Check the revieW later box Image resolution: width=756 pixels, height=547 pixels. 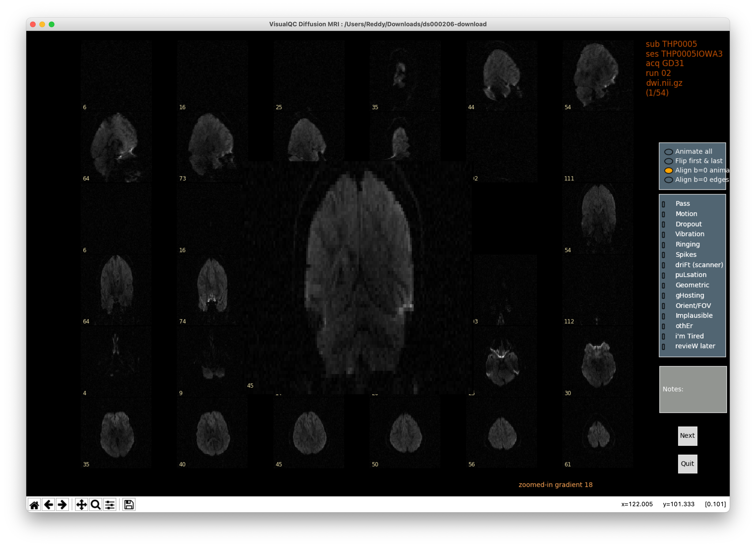pos(663,346)
